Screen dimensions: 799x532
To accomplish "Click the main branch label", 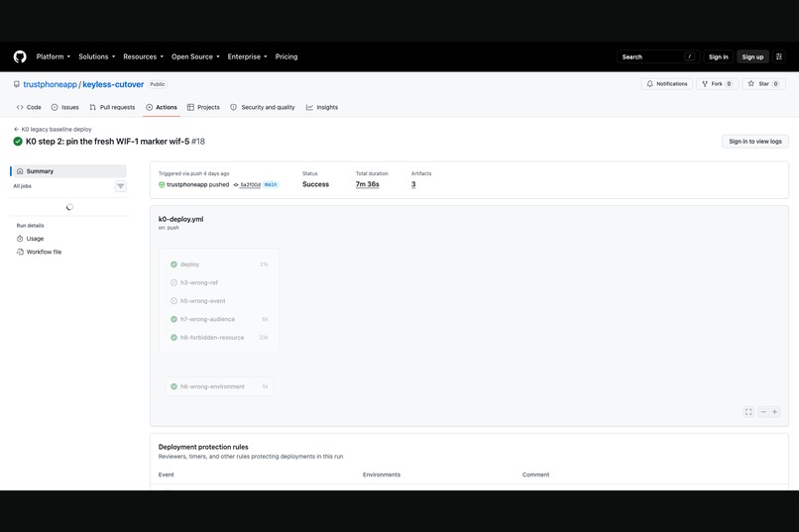I will 271,185.
